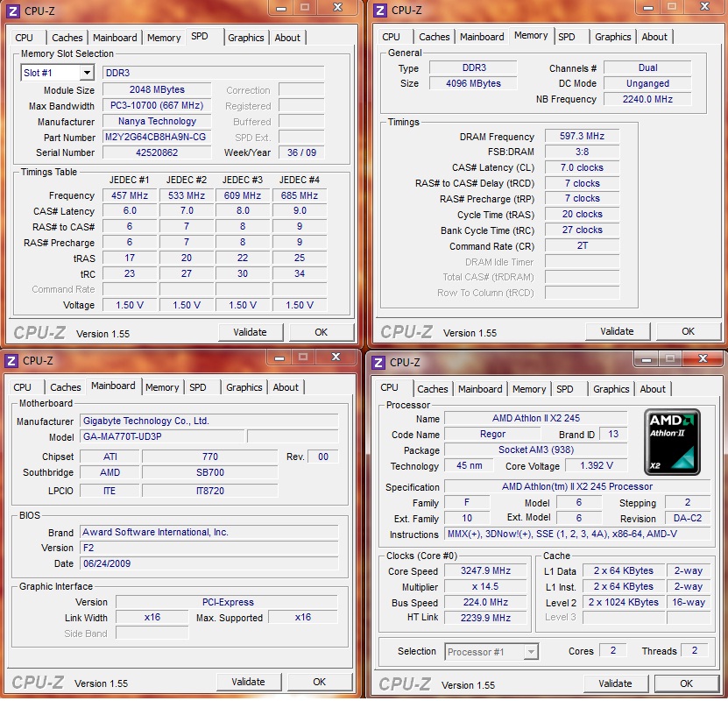The height and width of the screenshot is (701, 728).
Task: Open the CPU tab in the Mainboard window
Action: [x=22, y=387]
